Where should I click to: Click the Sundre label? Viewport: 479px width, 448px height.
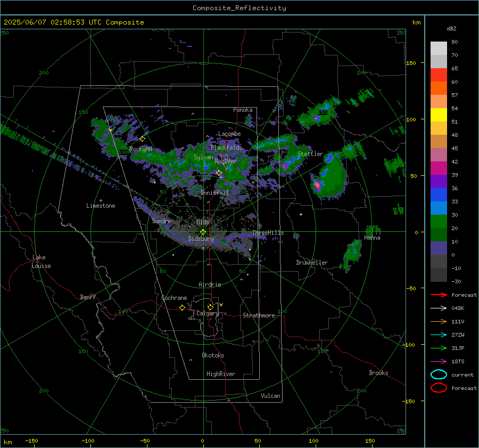point(162,221)
